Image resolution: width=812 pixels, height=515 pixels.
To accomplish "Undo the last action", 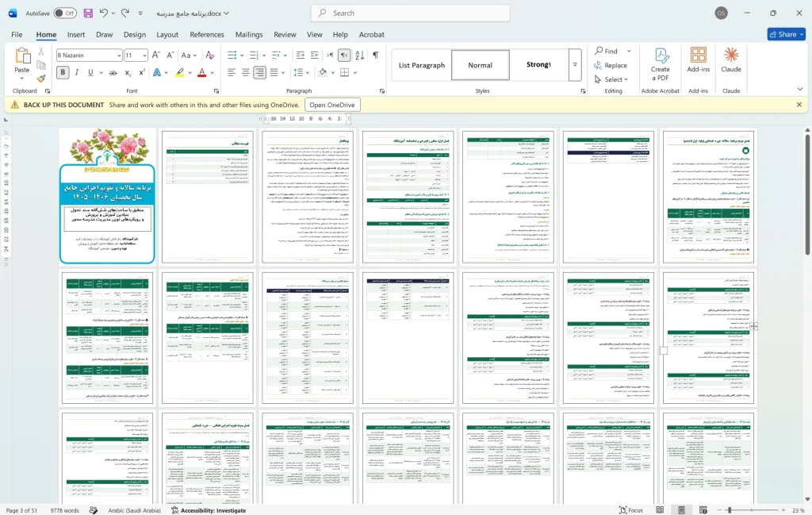I will [104, 13].
